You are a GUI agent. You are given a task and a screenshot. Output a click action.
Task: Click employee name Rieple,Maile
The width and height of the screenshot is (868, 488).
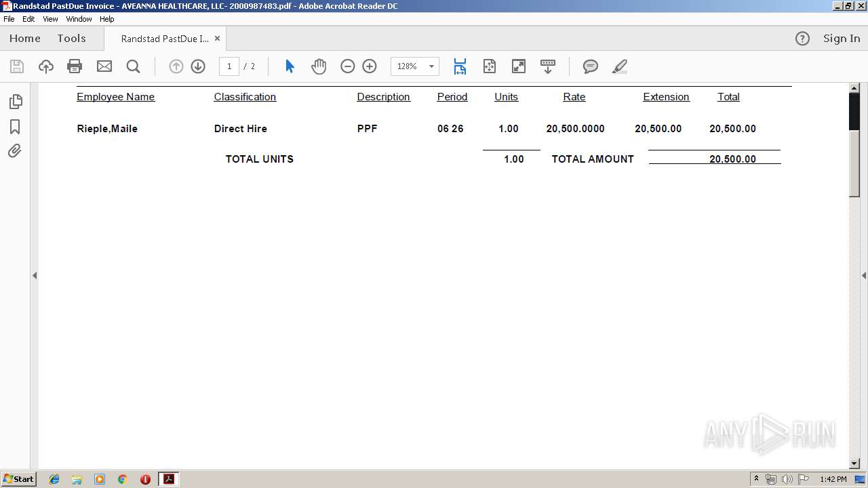coord(107,129)
